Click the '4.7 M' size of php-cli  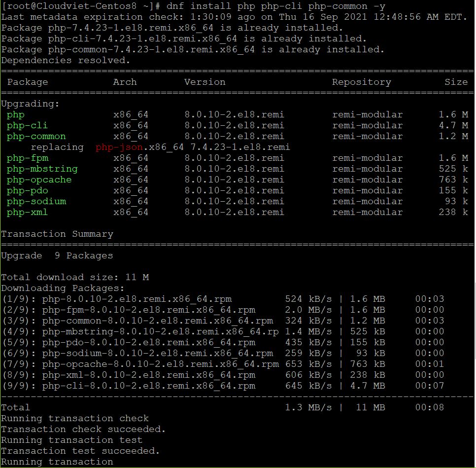(x=453, y=126)
